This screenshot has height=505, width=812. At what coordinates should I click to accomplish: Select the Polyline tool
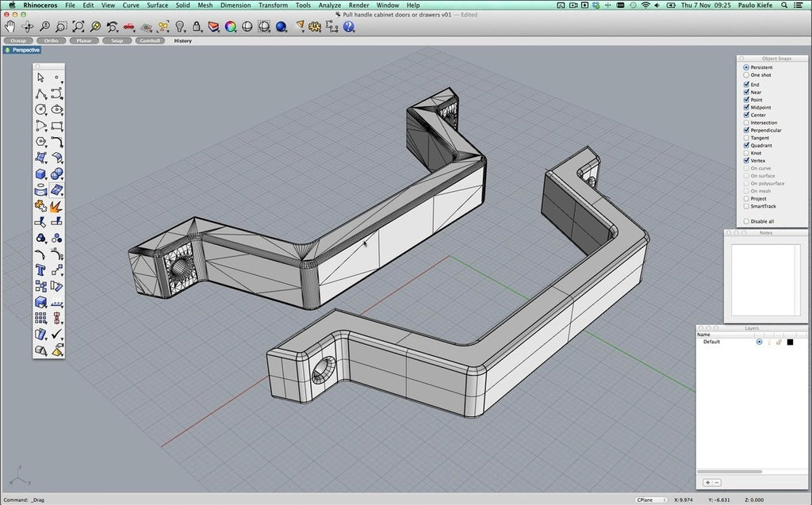tap(40, 94)
